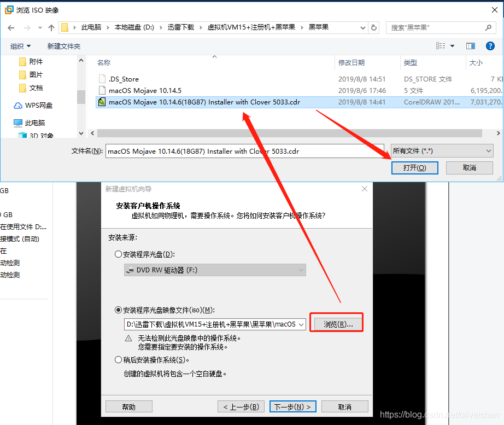Select 此电脑 in the navigation pane

click(x=29, y=123)
